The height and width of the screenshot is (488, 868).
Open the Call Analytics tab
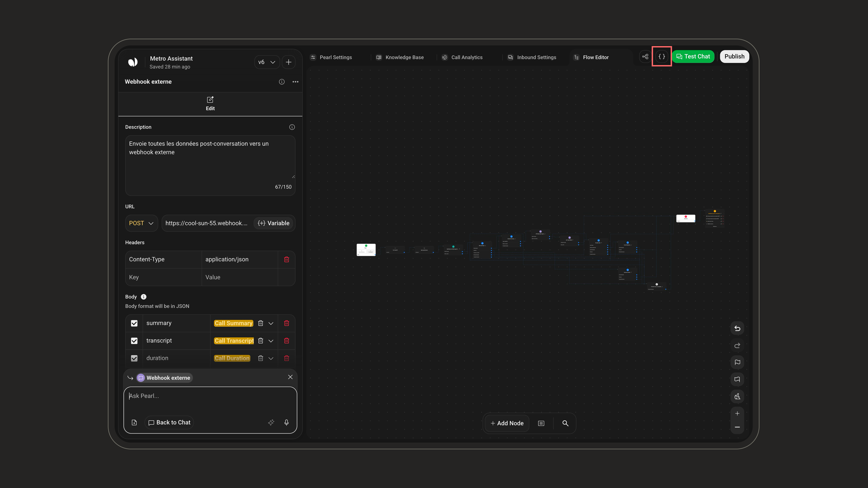point(462,57)
